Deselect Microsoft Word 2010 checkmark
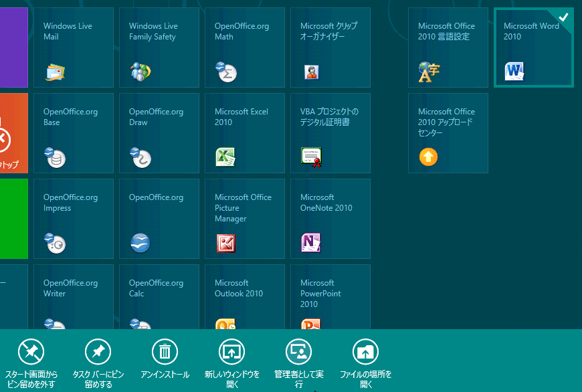 pos(563,17)
